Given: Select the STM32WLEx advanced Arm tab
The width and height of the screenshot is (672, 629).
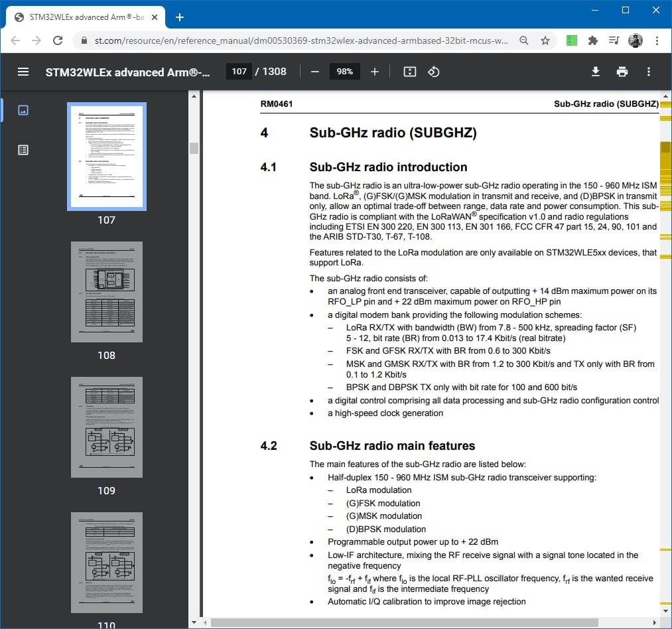Looking at the screenshot, I should pos(86,17).
